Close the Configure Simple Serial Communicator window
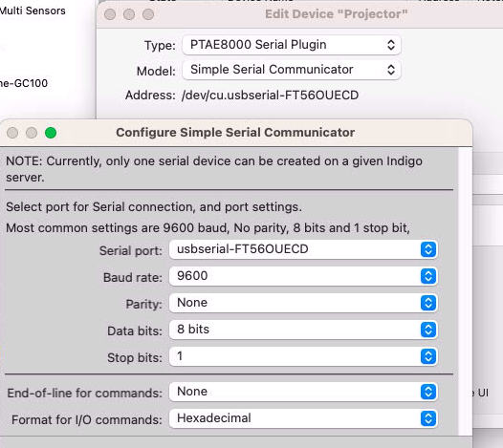503x448 pixels. (12, 133)
